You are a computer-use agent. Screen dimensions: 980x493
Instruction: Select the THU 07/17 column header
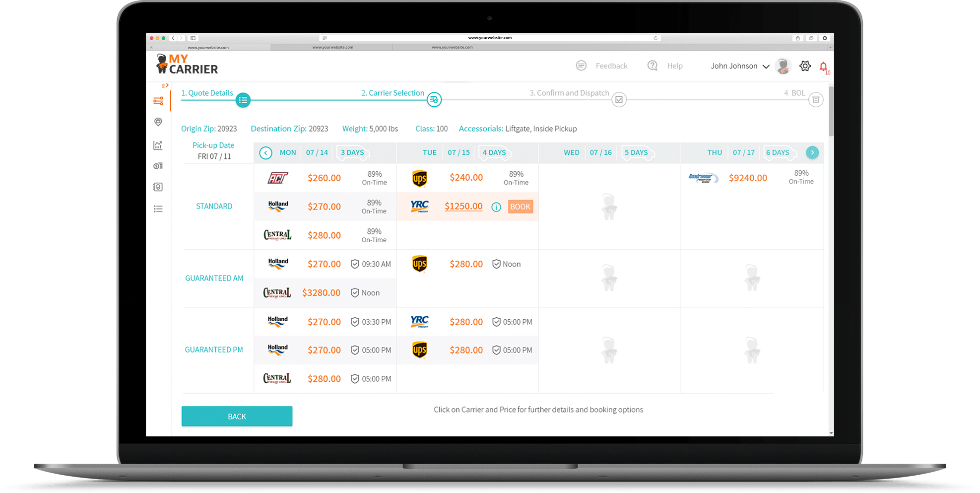tap(752, 153)
